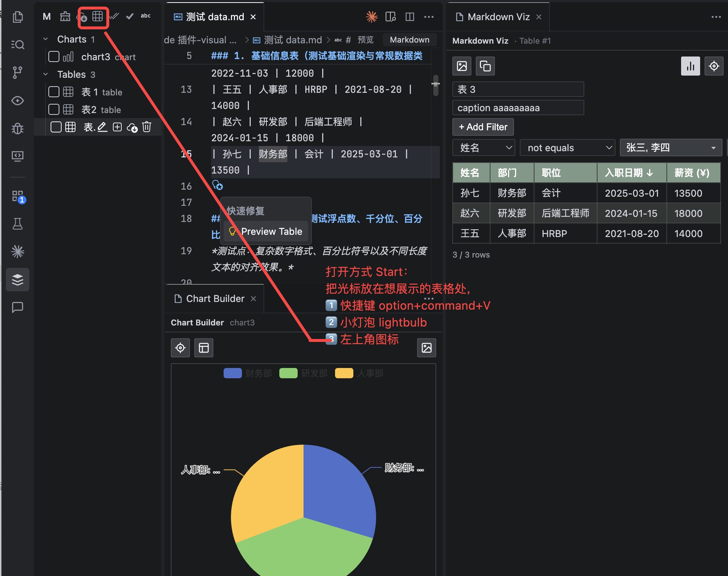Click the + Add Filter button
The height and width of the screenshot is (576, 728).
[x=483, y=127]
